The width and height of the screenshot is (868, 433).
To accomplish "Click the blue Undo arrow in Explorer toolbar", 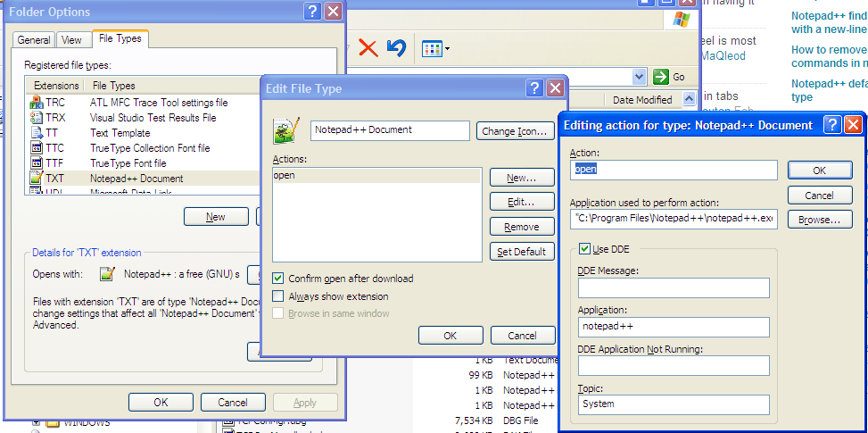I will tap(396, 48).
